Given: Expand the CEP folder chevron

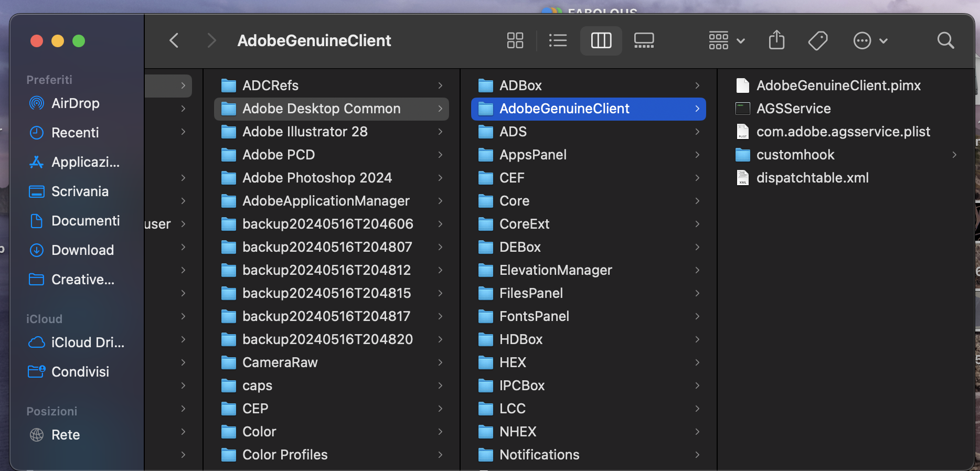Looking at the screenshot, I should coord(440,409).
